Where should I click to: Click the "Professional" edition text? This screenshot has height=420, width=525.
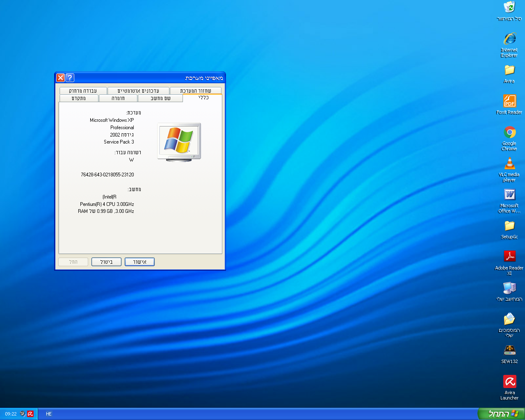click(x=122, y=128)
